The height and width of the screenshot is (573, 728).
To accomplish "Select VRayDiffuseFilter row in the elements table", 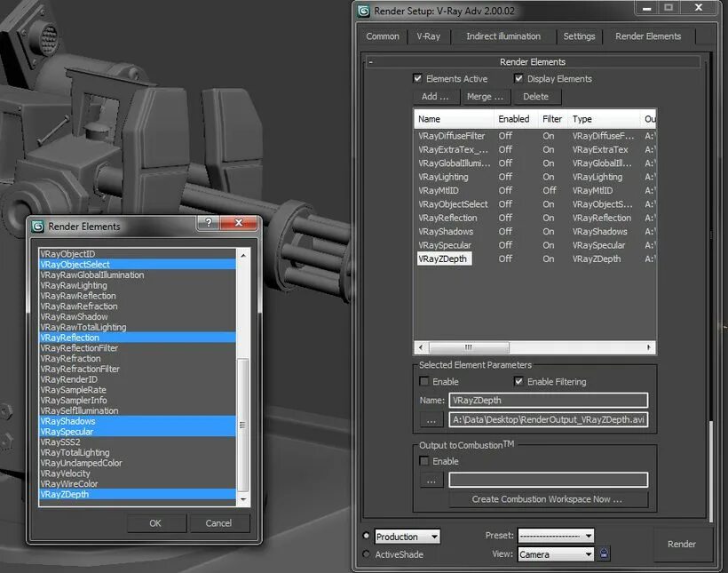I will 534,136.
